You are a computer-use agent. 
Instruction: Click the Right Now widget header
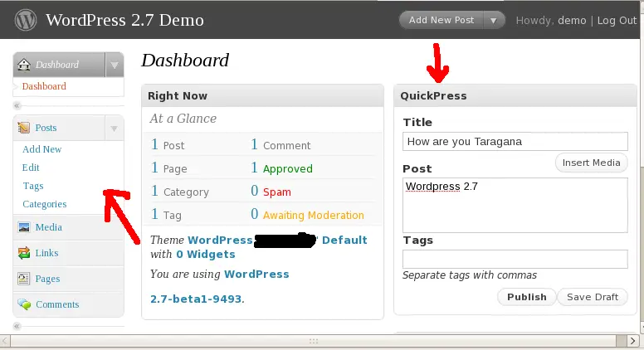click(263, 95)
